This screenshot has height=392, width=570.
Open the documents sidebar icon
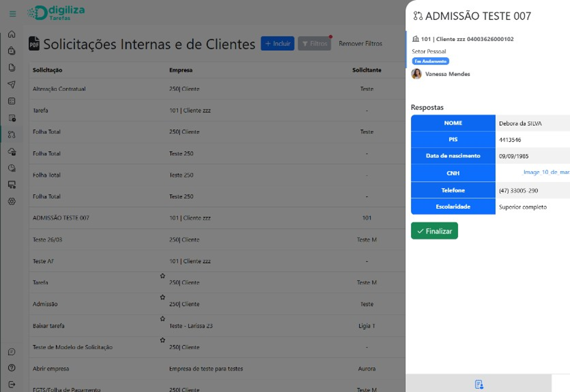(12, 67)
